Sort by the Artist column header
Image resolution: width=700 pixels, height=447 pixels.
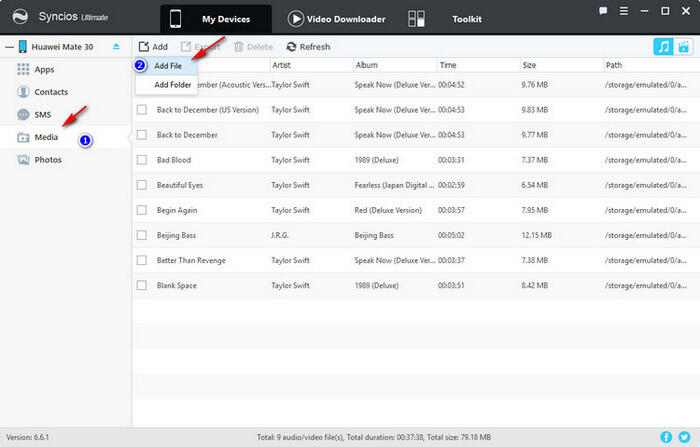[x=281, y=65]
